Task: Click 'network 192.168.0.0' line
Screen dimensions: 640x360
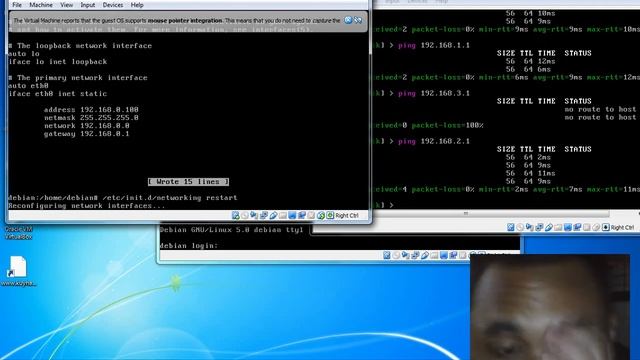Action: [87, 126]
